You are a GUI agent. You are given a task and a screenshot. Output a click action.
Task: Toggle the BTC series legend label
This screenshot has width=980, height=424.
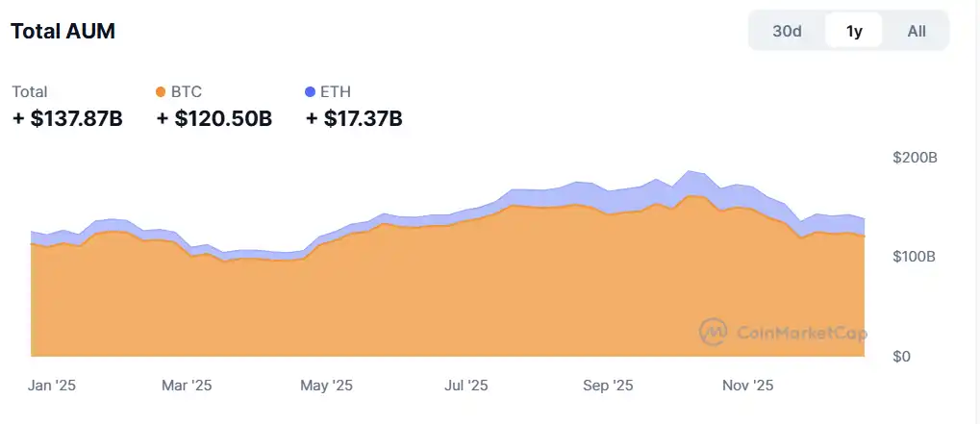tap(187, 92)
